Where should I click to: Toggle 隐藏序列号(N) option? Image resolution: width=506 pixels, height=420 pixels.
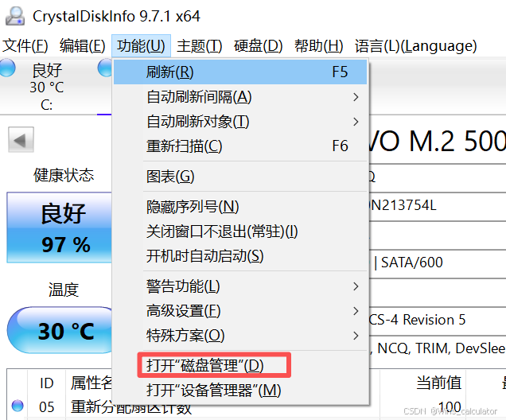[240, 207]
